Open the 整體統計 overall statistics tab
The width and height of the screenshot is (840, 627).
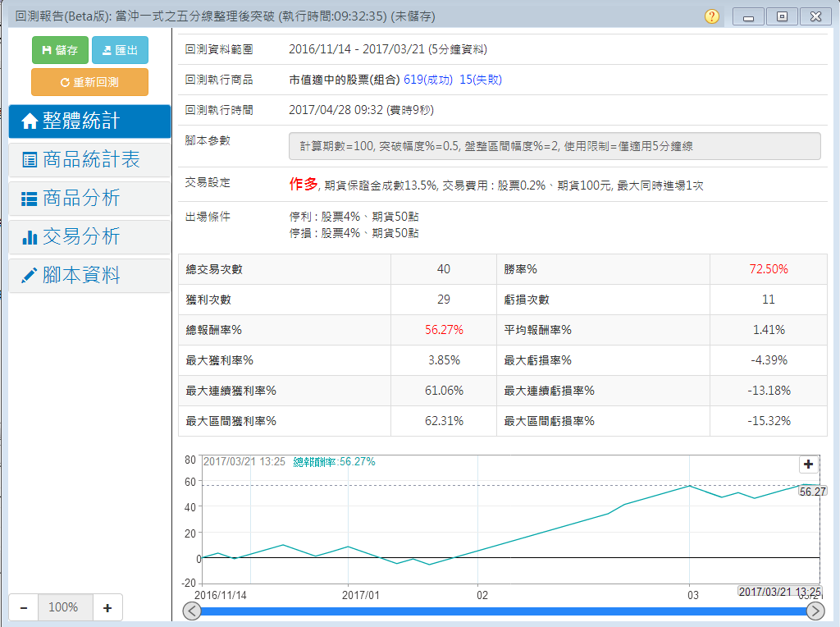tap(89, 121)
